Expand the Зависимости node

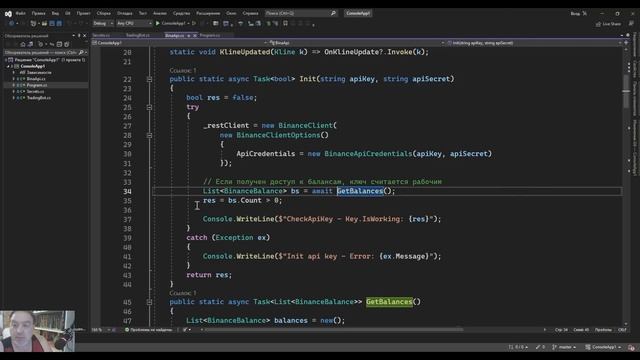[13, 72]
